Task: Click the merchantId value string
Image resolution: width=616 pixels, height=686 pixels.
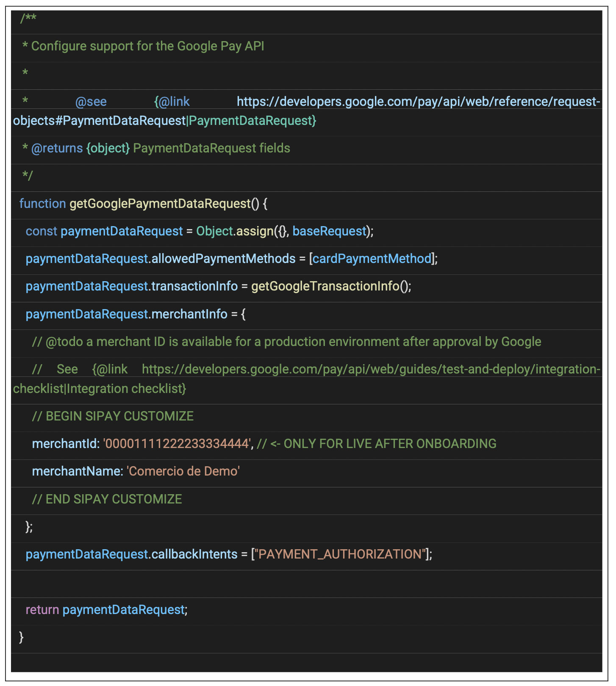Action: [178, 444]
